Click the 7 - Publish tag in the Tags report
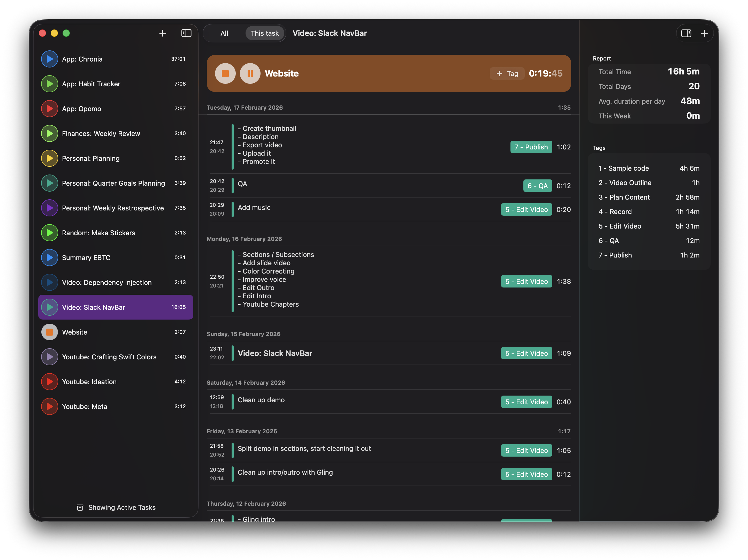Viewport: 748px width, 560px height. point(615,255)
